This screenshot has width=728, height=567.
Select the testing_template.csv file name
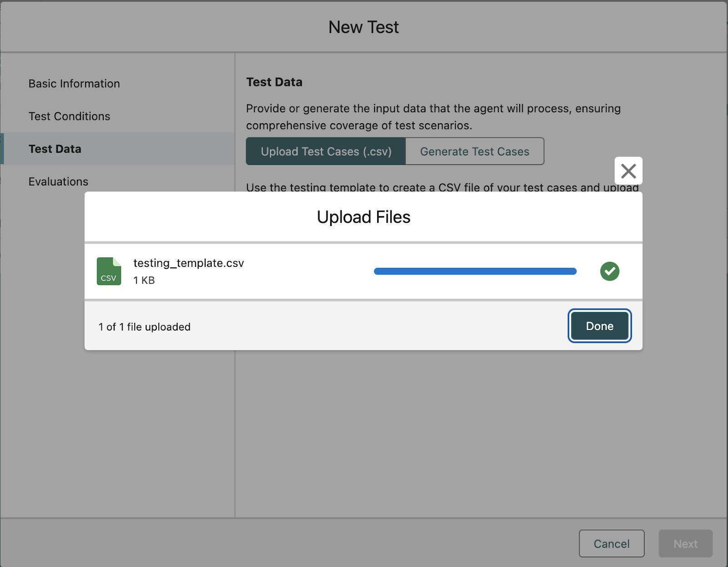pyautogui.click(x=188, y=263)
